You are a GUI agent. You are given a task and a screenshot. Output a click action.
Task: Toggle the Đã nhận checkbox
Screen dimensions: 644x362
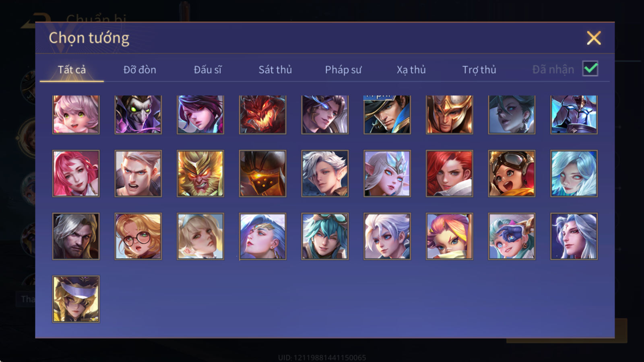pyautogui.click(x=590, y=69)
